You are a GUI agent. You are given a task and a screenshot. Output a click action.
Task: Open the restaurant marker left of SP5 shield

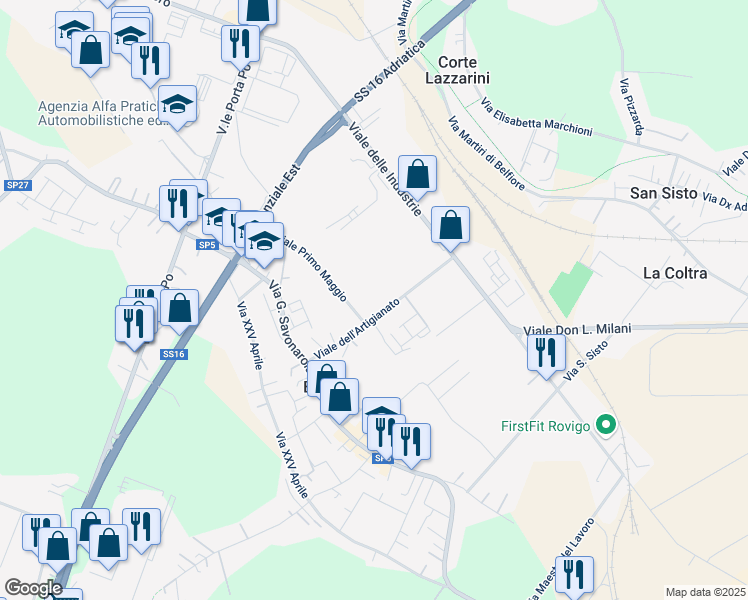178,207
